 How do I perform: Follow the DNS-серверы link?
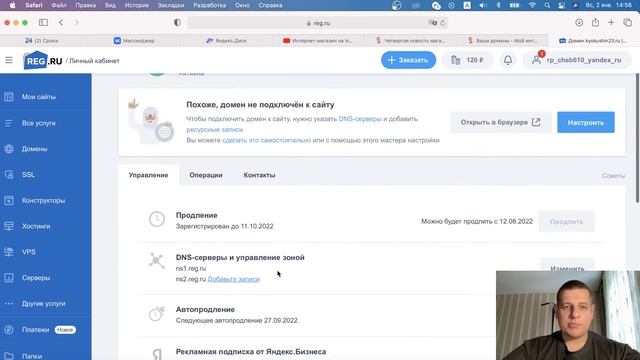coord(360,119)
